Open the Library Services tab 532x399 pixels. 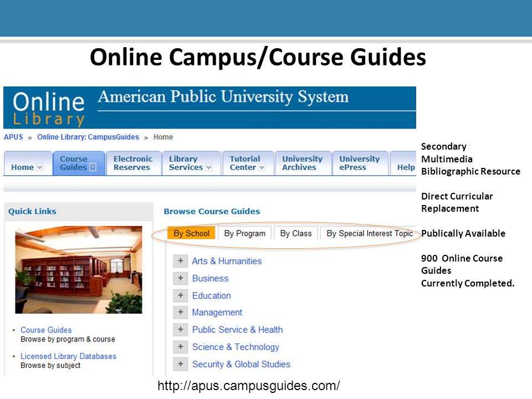tap(191, 163)
